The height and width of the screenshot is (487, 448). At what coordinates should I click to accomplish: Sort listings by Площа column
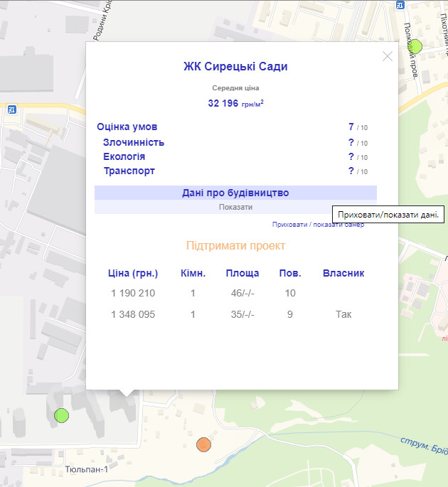click(242, 273)
